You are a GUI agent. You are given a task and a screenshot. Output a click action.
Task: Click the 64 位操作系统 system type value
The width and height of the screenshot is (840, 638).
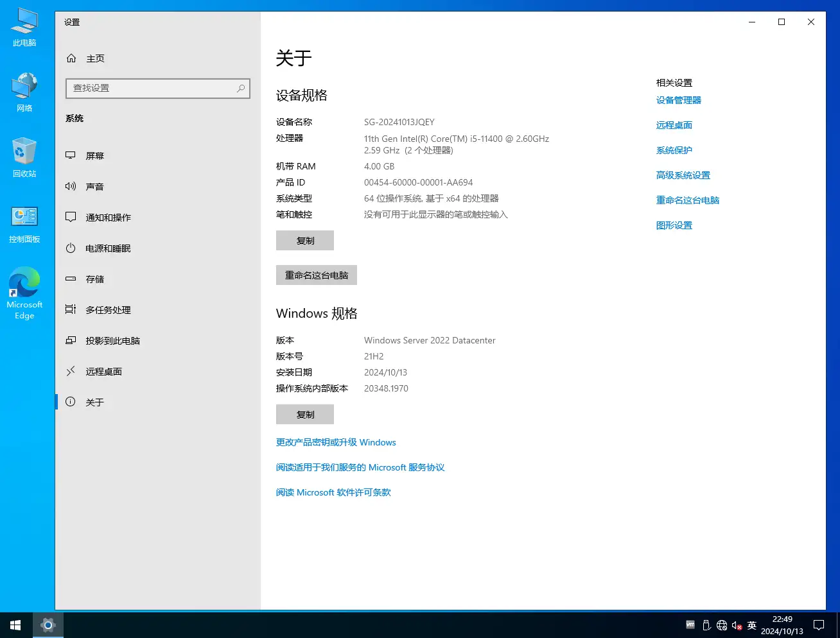432,198
